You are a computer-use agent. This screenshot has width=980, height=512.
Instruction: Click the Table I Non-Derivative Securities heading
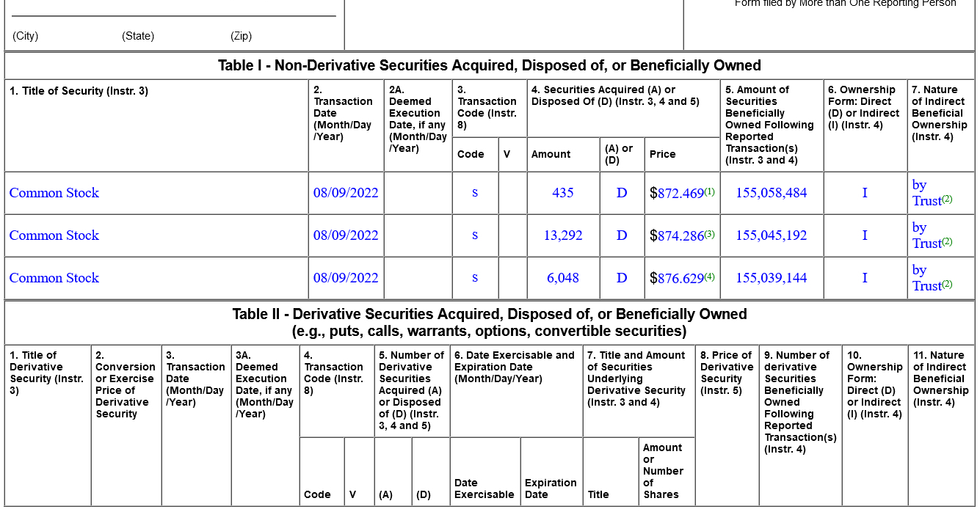click(x=489, y=65)
